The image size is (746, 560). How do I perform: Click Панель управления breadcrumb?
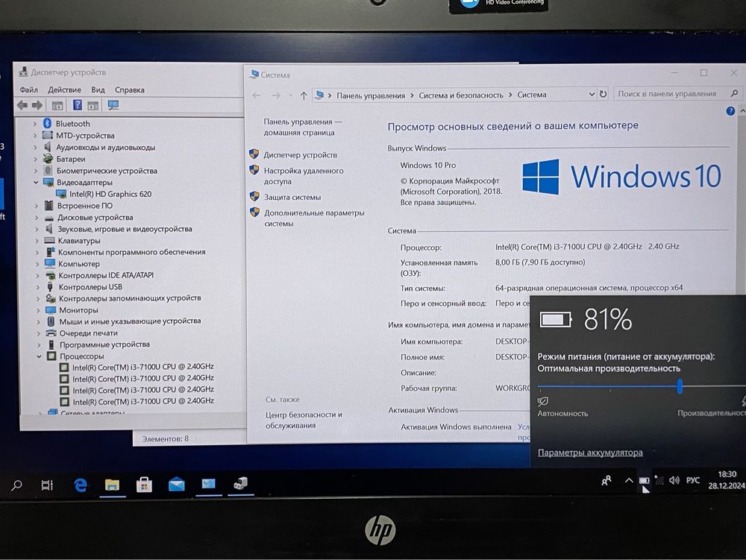coord(371,95)
